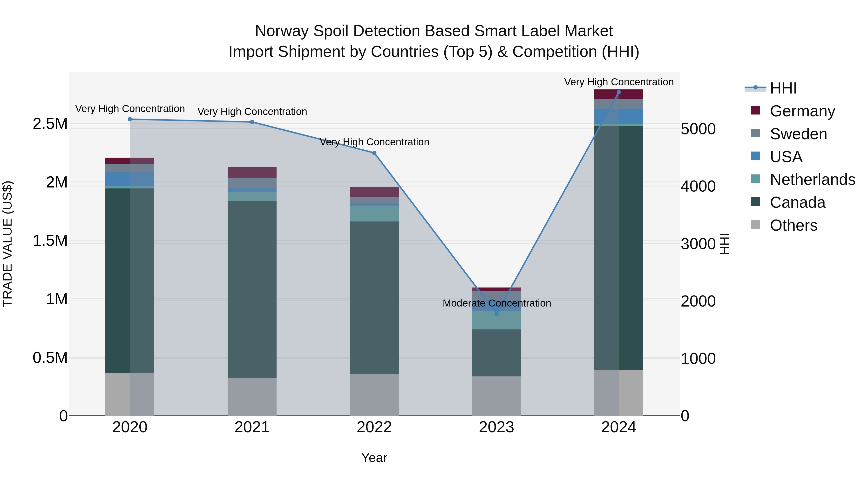Toggle Sweden series in legend
868x488 pixels.
(x=789, y=134)
